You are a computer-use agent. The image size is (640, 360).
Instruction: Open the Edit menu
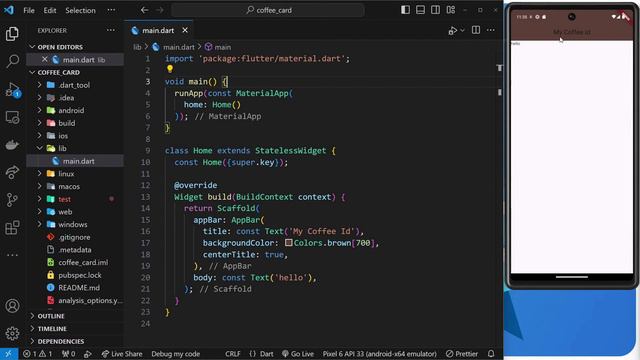pos(50,10)
